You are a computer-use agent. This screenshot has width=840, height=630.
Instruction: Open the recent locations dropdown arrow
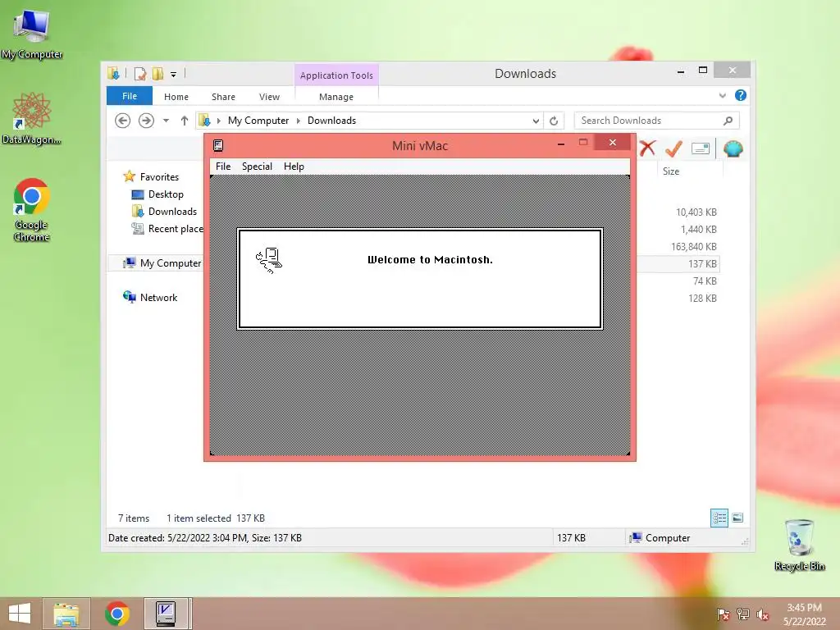pos(166,121)
